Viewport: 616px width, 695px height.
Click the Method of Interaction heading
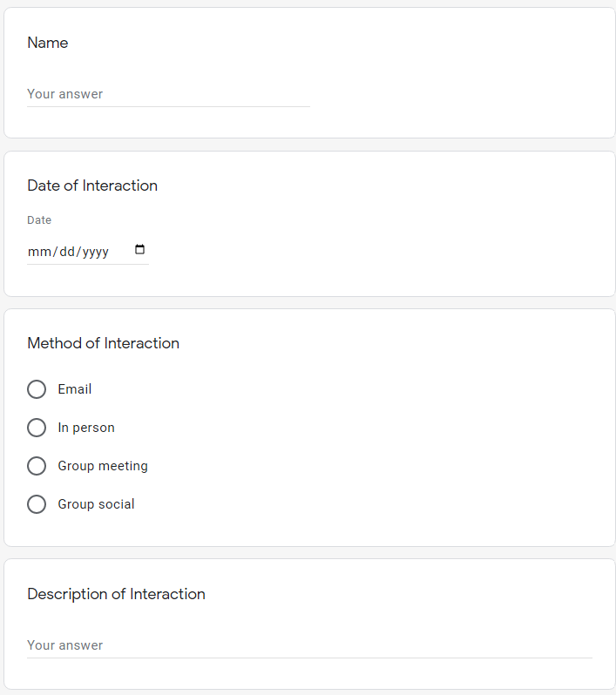tap(103, 343)
